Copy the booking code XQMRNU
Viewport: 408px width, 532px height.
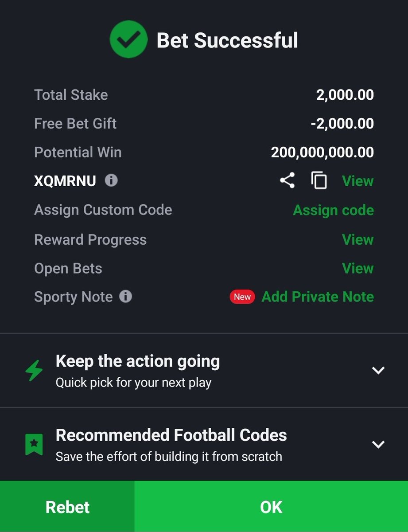tap(319, 181)
